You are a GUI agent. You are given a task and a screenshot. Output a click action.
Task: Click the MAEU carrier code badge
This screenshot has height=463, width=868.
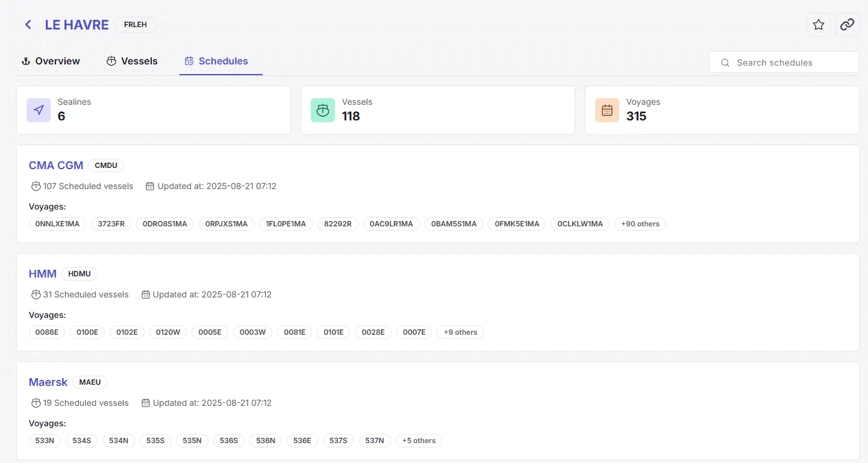tap(90, 382)
